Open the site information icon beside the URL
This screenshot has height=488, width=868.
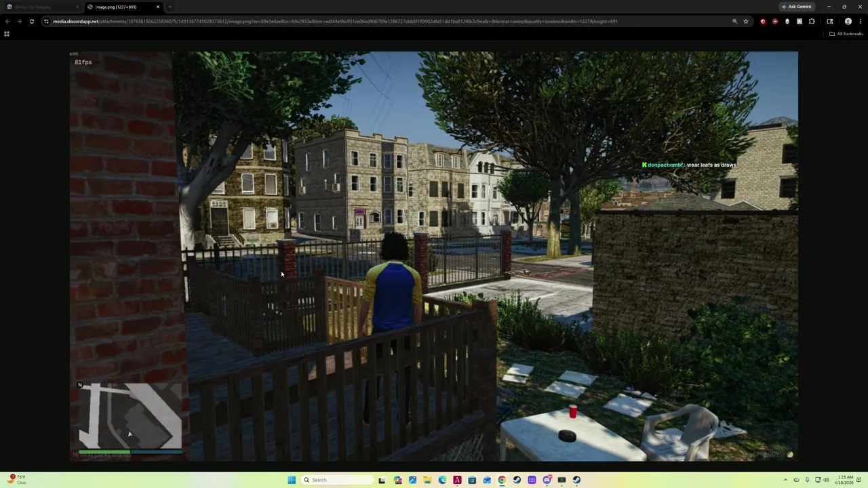pos(46,21)
